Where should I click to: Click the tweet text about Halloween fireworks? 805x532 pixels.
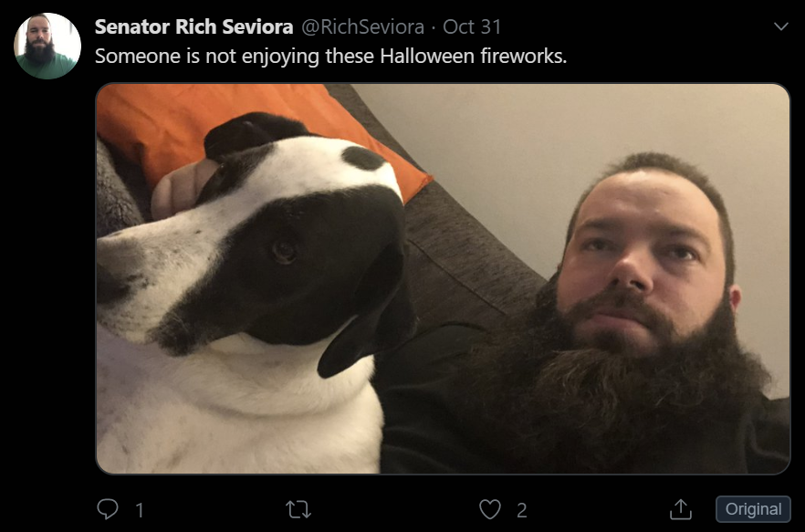pos(330,56)
